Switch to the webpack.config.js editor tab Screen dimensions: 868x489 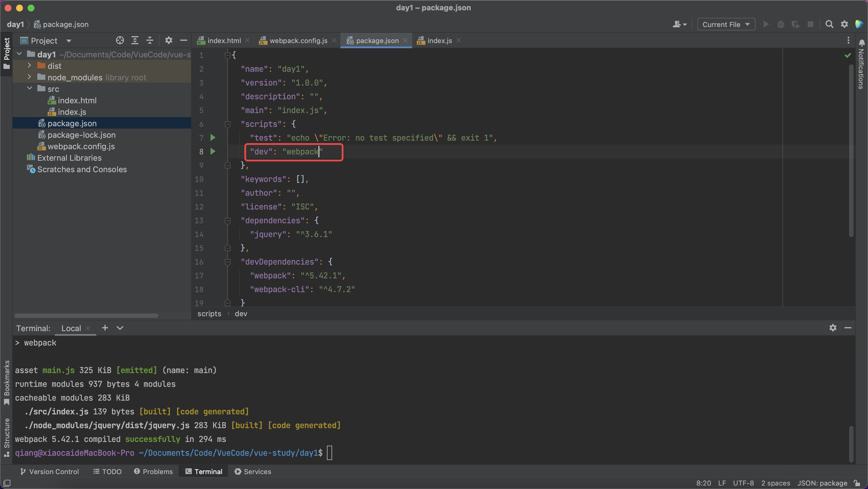click(298, 41)
